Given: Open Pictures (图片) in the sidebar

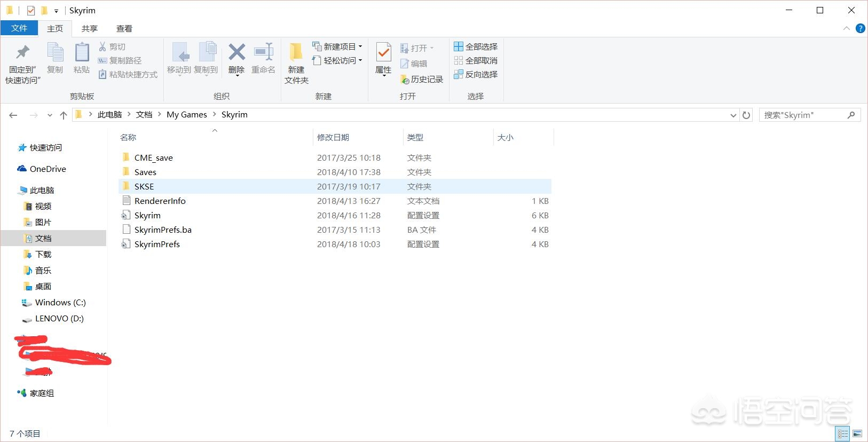Looking at the screenshot, I should coord(38,222).
